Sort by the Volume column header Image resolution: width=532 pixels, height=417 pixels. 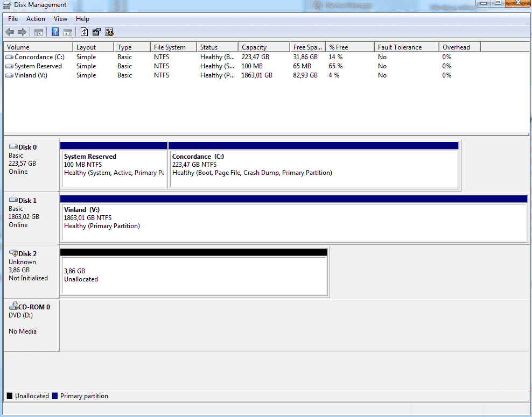pos(38,47)
